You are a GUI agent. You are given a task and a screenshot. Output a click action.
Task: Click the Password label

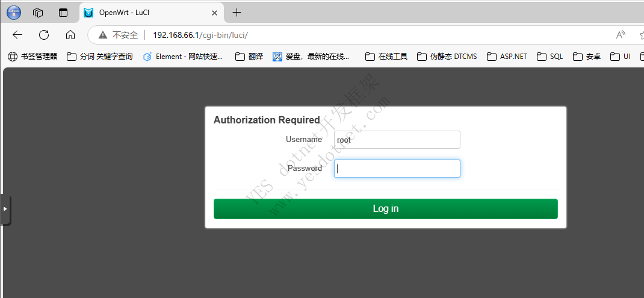(305, 169)
